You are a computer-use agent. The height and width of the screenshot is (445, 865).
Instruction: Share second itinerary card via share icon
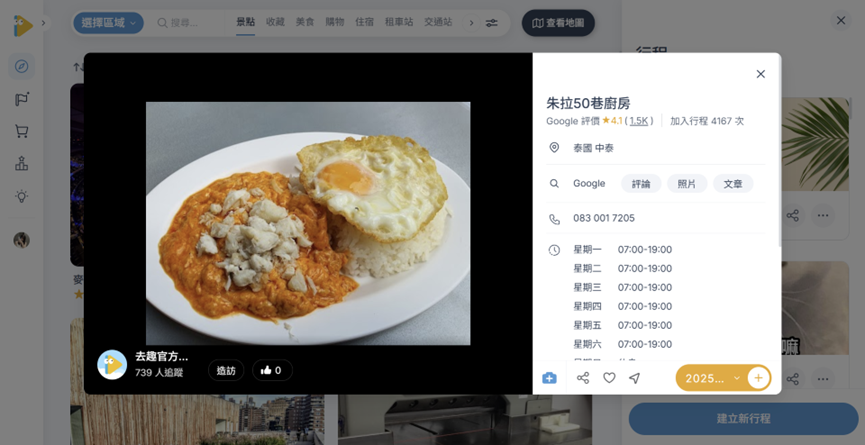[x=793, y=379]
